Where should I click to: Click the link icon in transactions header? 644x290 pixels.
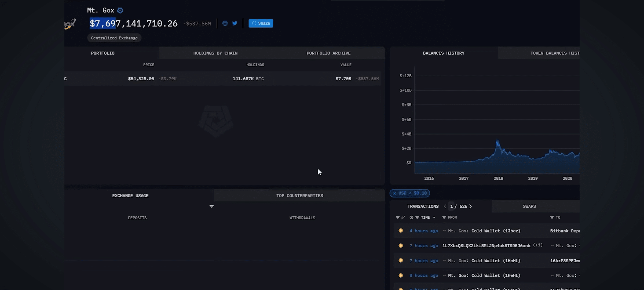click(x=403, y=217)
